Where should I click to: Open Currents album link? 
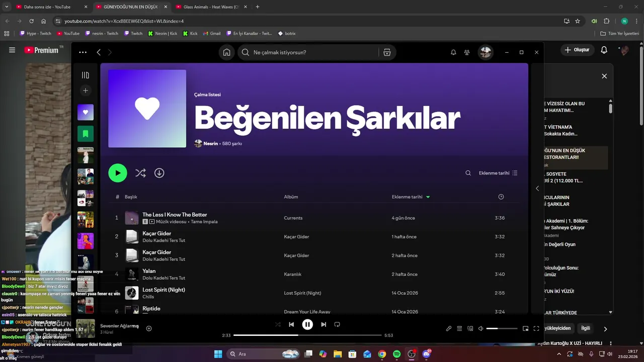(293, 218)
